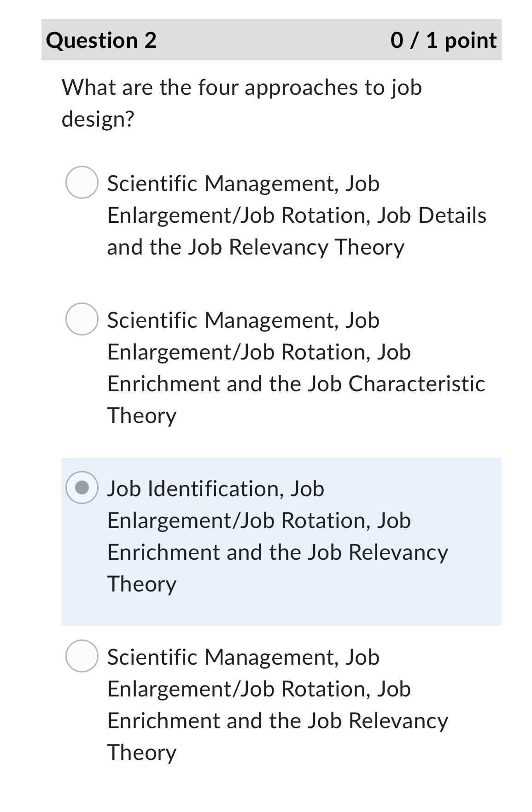Click "Scientific Management, Job" in the first answer
Image resolution: width=532 pixels, height=812 pixels.
243,184
